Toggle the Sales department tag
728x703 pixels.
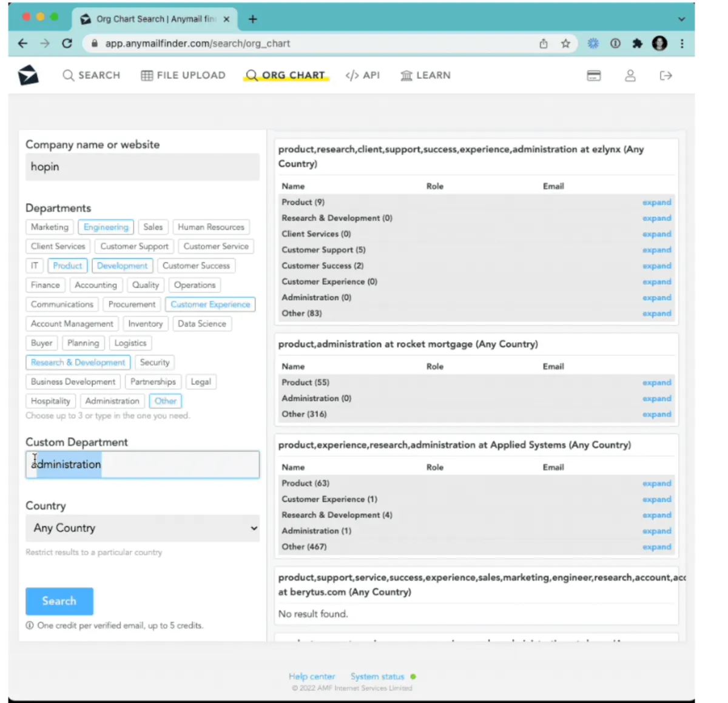click(153, 227)
